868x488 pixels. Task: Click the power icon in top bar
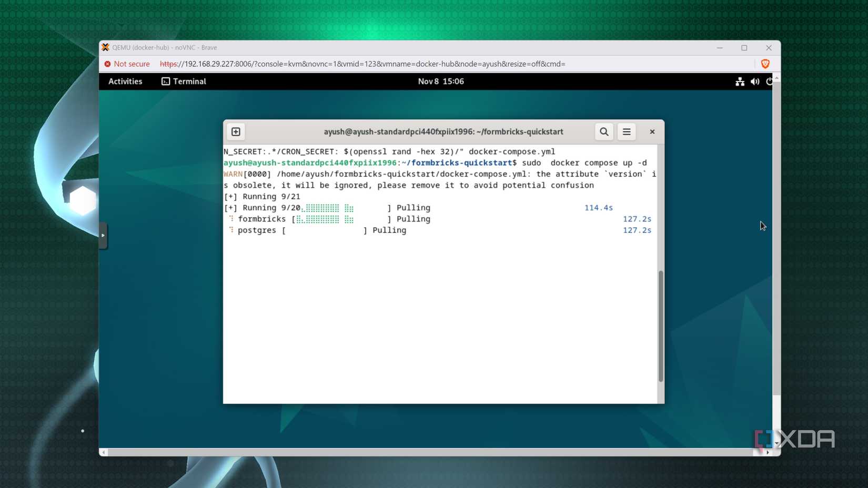pos(769,82)
